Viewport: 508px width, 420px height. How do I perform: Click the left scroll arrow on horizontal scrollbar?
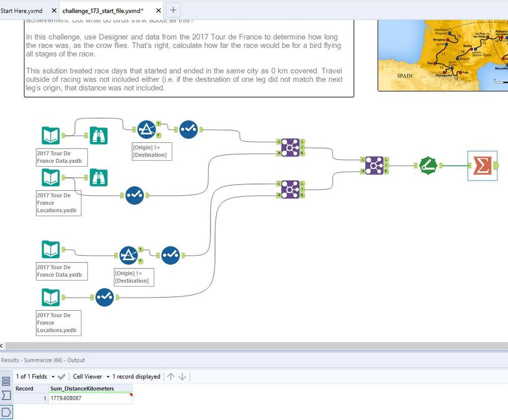click(2, 346)
